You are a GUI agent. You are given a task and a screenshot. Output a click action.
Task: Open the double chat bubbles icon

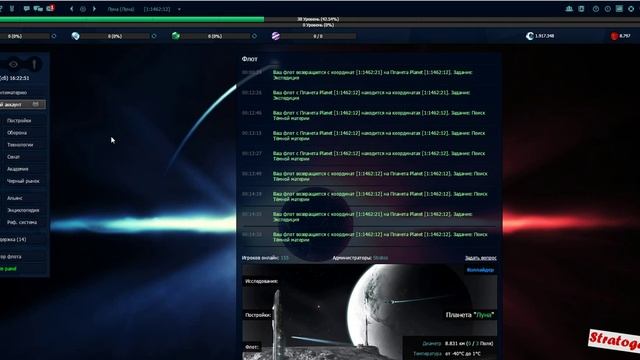click(x=38, y=9)
